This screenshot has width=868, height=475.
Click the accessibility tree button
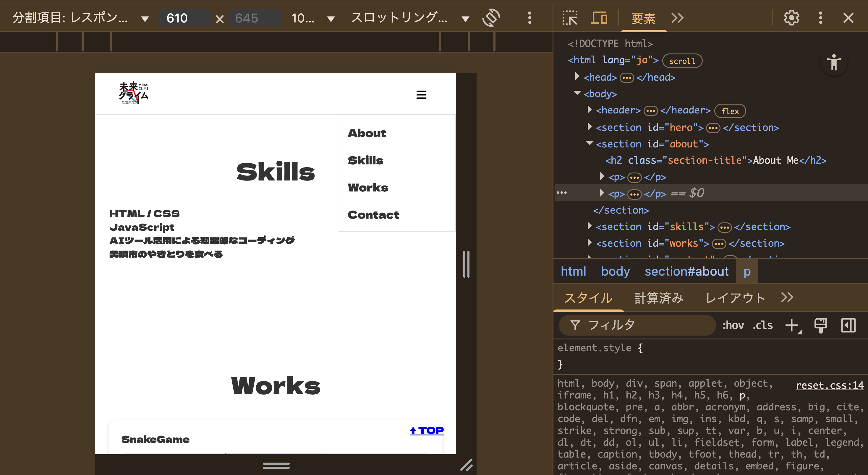834,63
